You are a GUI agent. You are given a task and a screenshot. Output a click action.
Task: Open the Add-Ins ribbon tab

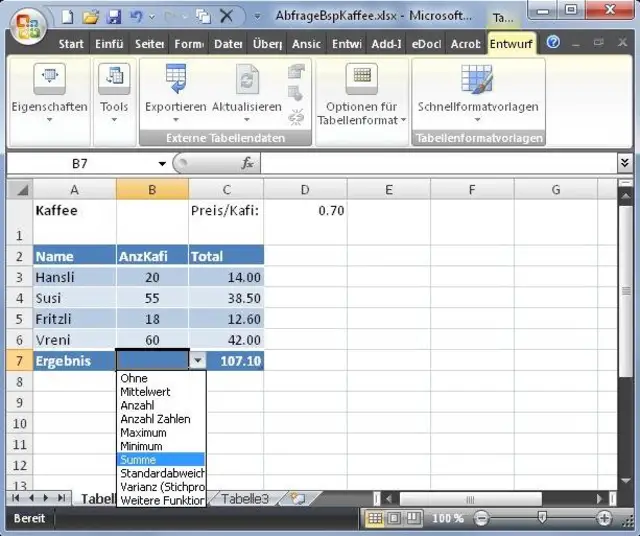tap(386, 44)
